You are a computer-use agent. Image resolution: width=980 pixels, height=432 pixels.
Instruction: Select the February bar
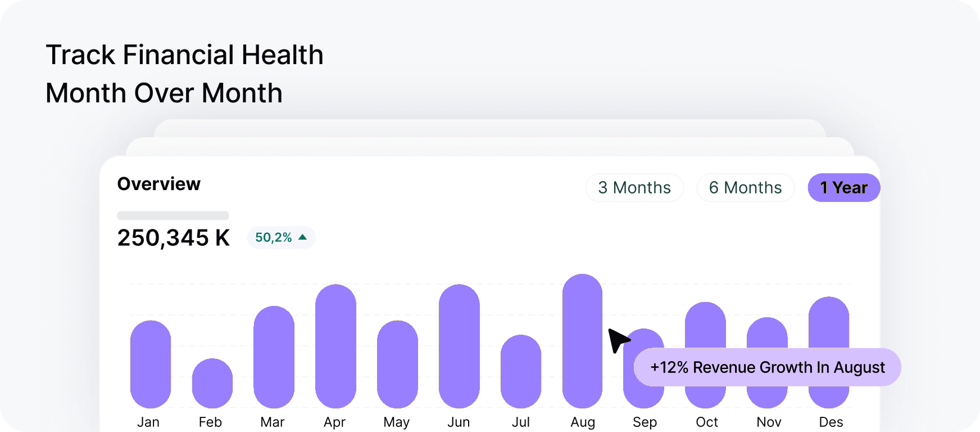[x=212, y=383]
